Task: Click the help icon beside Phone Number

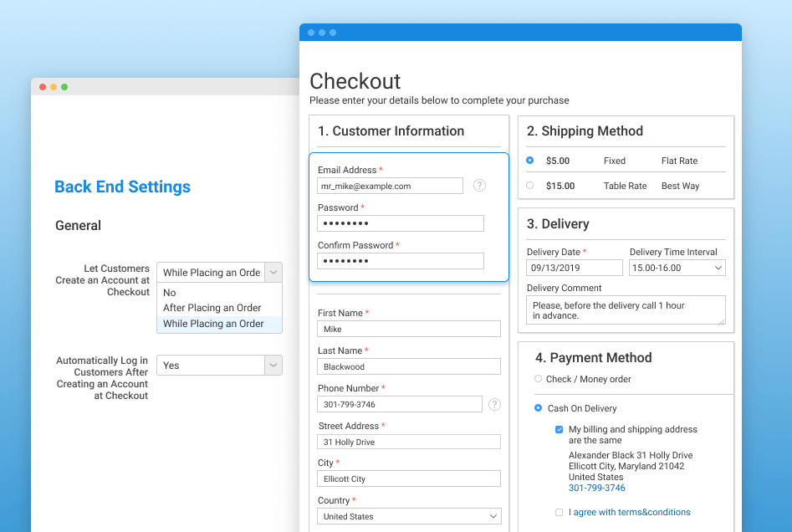Action: pyautogui.click(x=494, y=405)
